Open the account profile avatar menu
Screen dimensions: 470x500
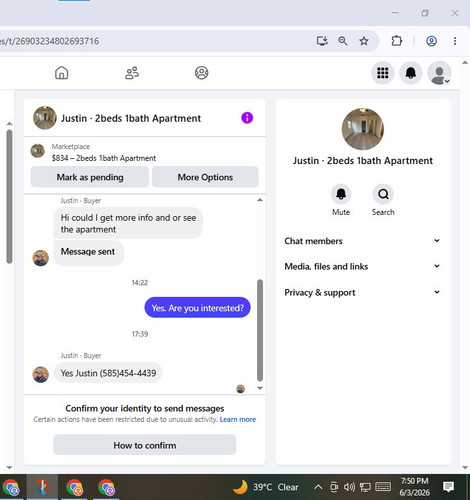(439, 73)
